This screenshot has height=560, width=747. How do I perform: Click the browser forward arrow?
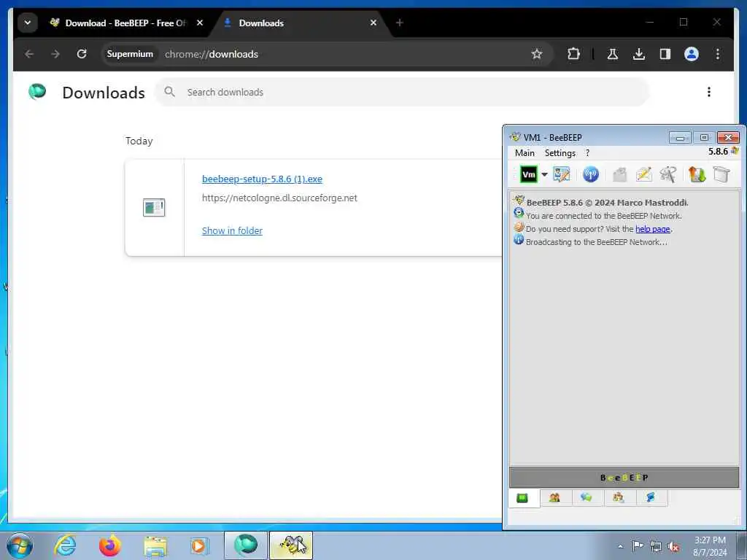[55, 54]
